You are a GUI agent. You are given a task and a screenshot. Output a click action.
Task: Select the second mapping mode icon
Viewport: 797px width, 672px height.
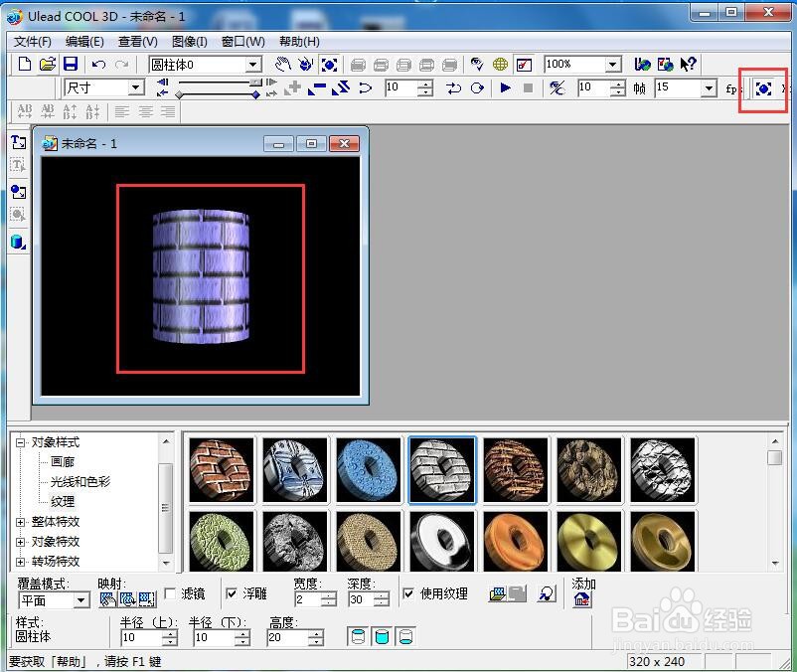click(127, 599)
